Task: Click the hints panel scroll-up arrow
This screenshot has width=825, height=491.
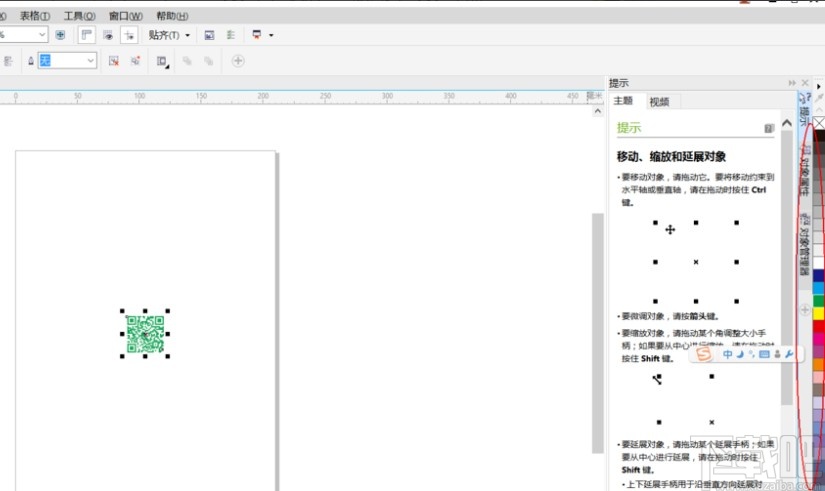Action: pyautogui.click(x=787, y=123)
